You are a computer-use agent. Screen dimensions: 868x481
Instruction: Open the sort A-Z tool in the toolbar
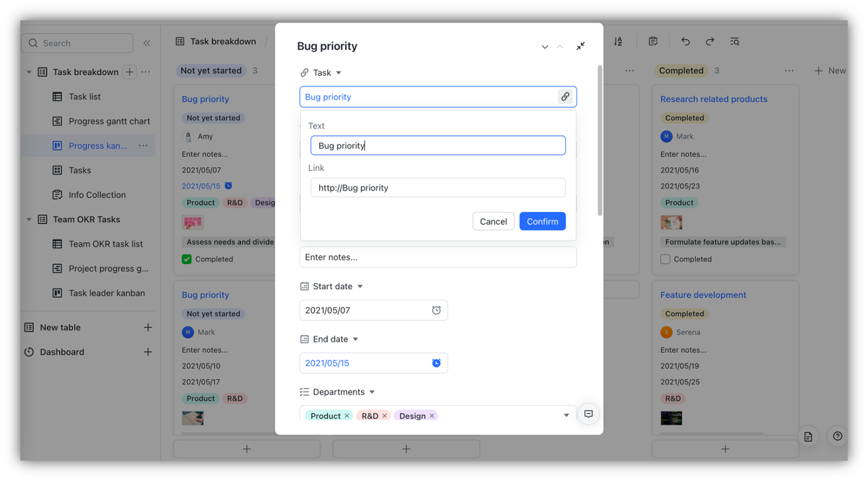617,41
